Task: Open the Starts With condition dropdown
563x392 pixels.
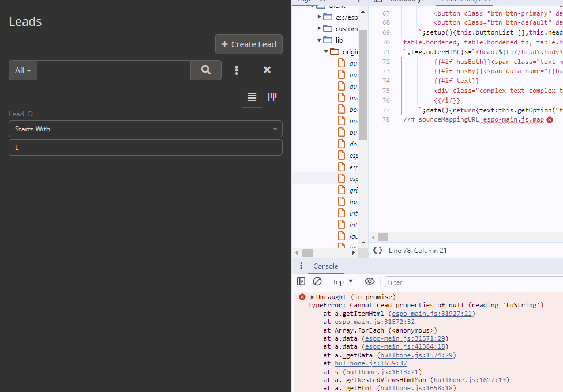Action: click(145, 129)
